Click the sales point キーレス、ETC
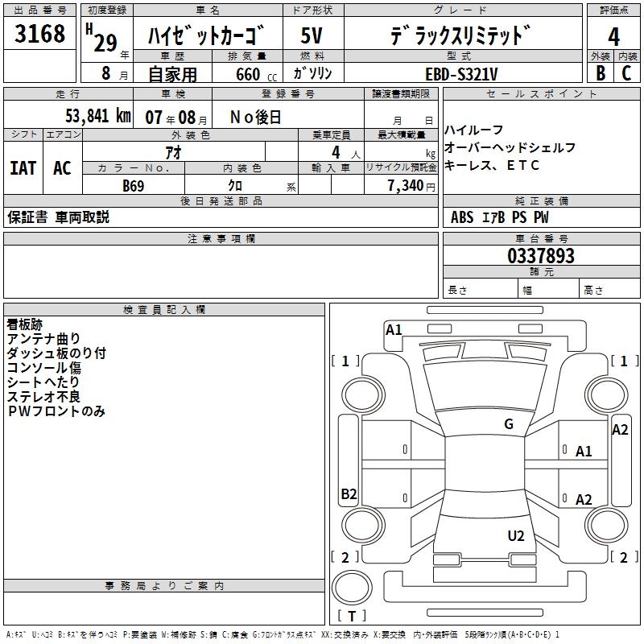 pos(492,165)
